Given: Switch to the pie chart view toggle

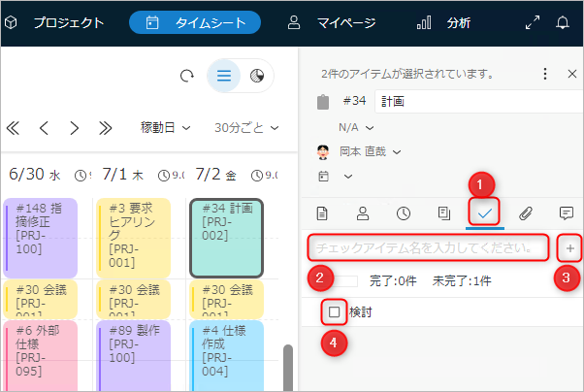Looking at the screenshot, I should pyautogui.click(x=257, y=76).
